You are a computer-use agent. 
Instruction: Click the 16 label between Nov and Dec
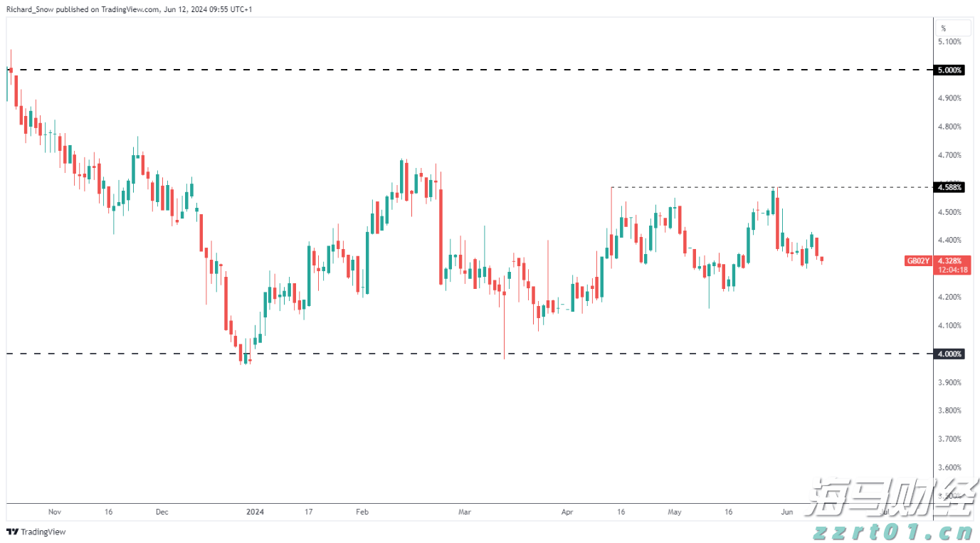tap(108, 512)
